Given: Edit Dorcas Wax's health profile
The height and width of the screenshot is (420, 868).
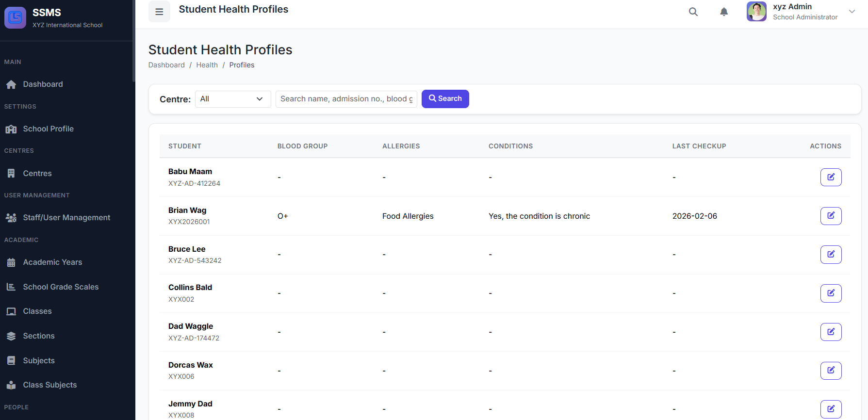Looking at the screenshot, I should [831, 371].
